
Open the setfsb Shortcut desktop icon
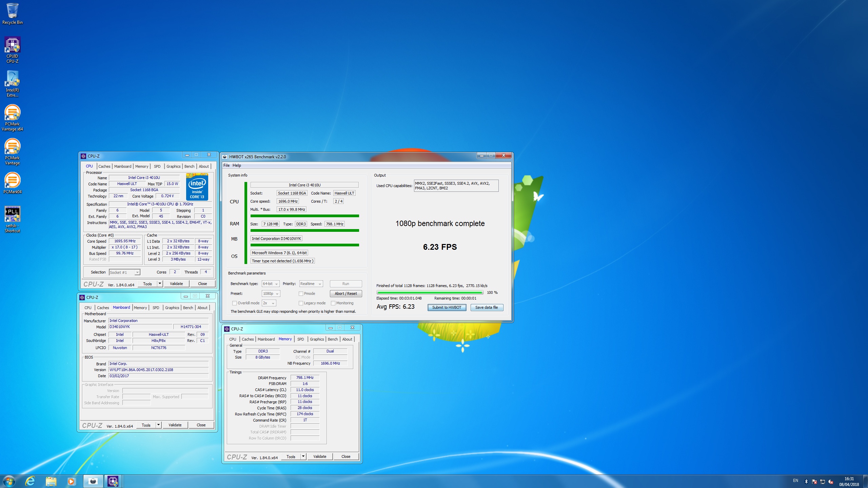(x=12, y=219)
